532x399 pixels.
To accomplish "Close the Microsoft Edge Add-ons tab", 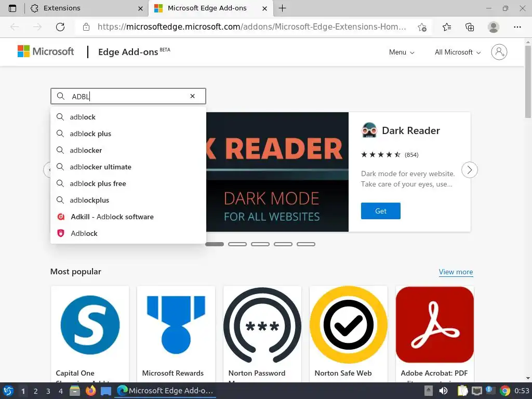I will click(x=264, y=8).
